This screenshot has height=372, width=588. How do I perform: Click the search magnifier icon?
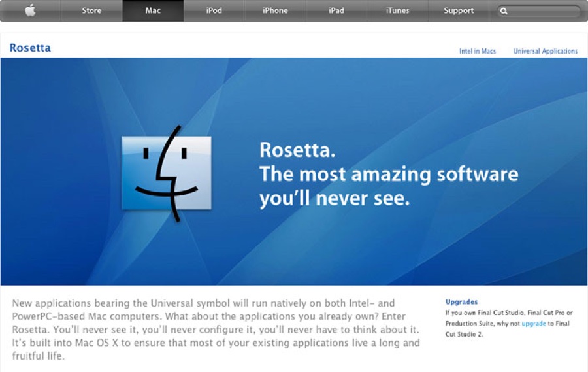[504, 11]
